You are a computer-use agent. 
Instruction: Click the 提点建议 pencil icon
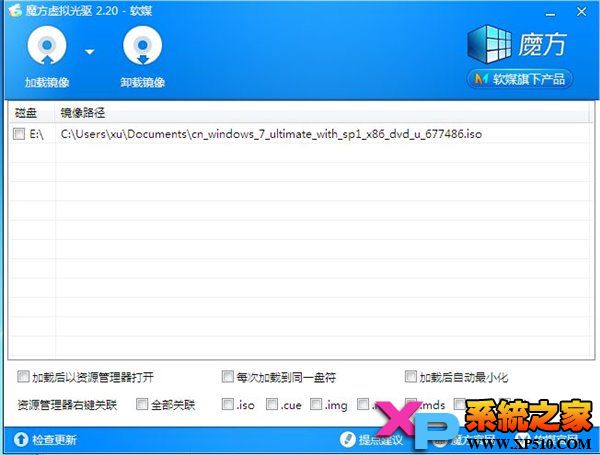point(347,439)
